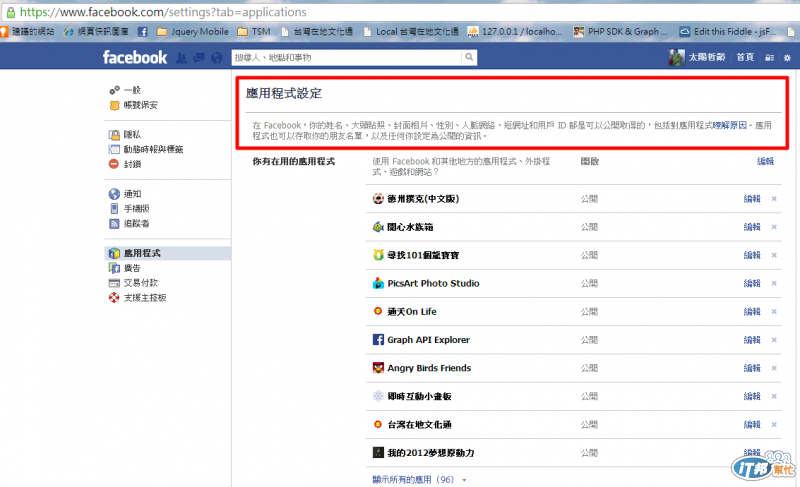Go to 首頁 home link
Viewport: 800px width, 487px height.
click(745, 57)
